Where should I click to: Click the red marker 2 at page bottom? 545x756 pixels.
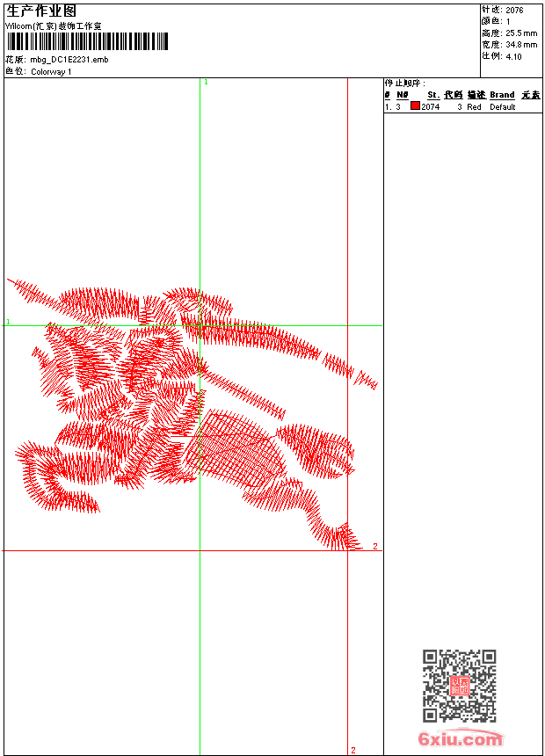(353, 750)
